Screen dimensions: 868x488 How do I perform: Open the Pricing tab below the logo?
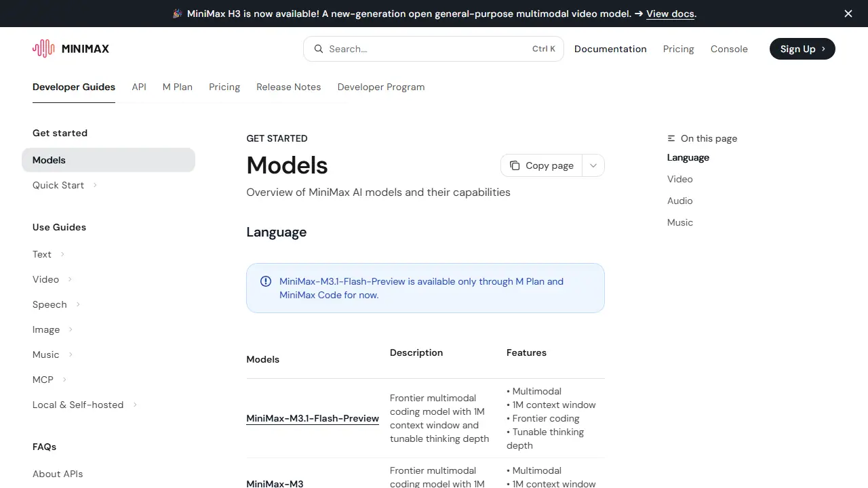point(224,87)
